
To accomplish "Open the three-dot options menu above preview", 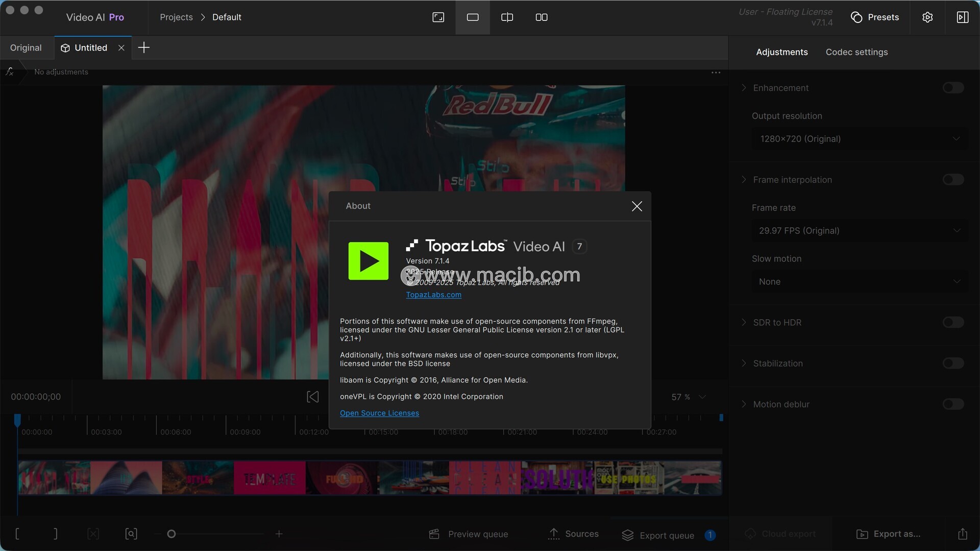I will coord(716,73).
